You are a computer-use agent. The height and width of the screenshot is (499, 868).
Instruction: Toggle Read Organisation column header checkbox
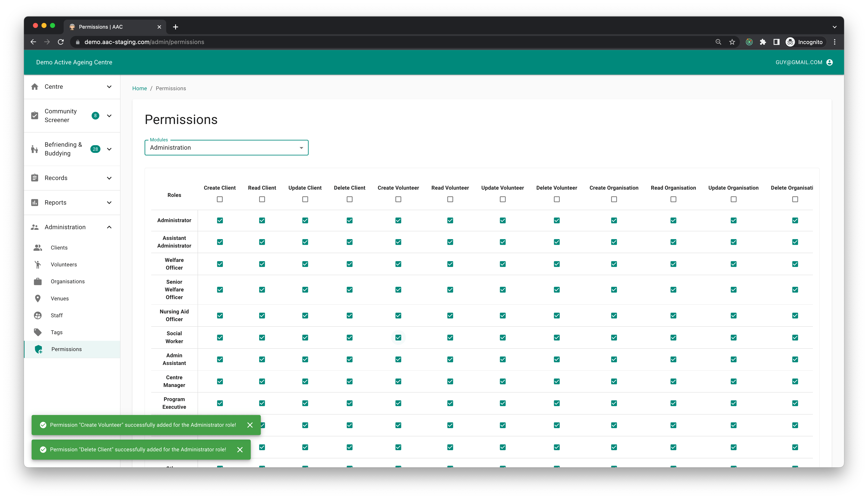pos(673,199)
